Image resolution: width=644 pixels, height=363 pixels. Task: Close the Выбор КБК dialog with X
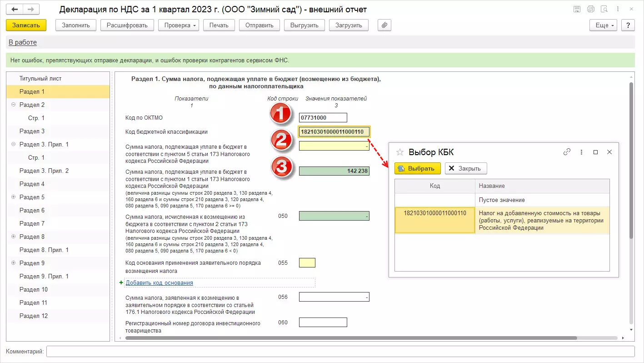point(610,152)
